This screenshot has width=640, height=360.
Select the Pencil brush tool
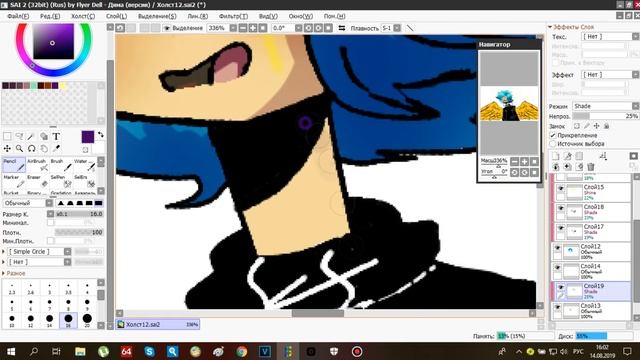[14, 165]
